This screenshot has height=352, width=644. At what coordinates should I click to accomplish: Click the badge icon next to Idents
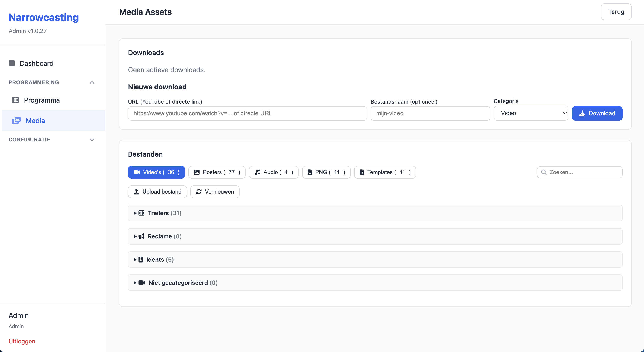coord(141,259)
